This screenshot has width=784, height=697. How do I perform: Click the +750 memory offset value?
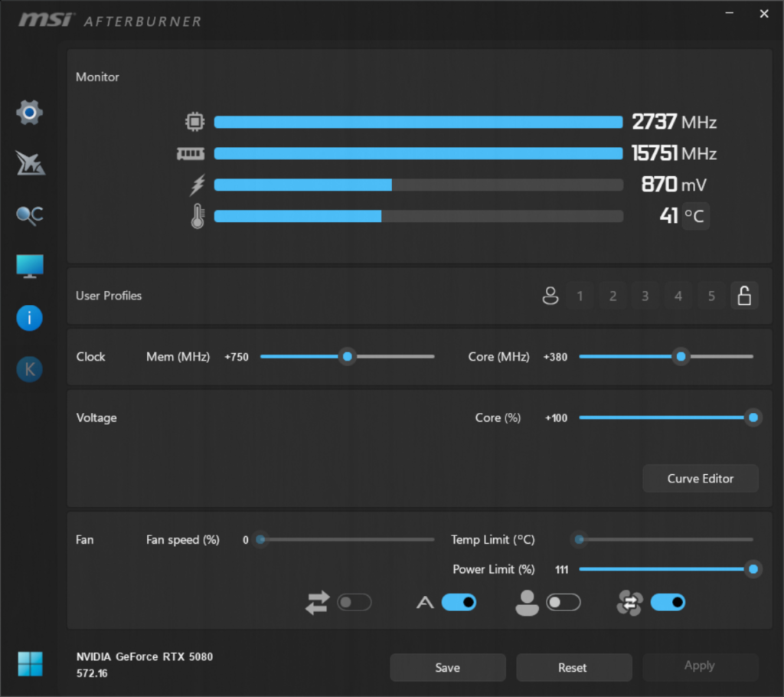click(237, 357)
